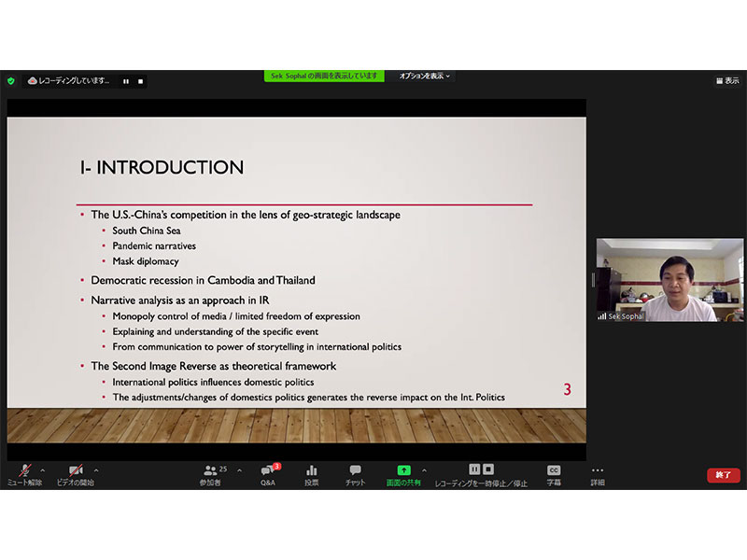Open the Chat (チャット) window

click(355, 474)
